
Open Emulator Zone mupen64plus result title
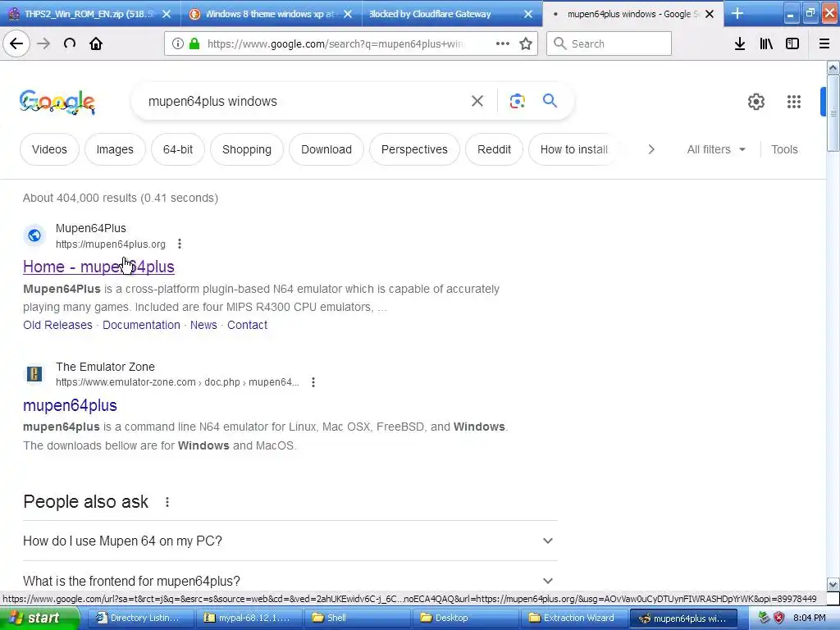point(70,405)
